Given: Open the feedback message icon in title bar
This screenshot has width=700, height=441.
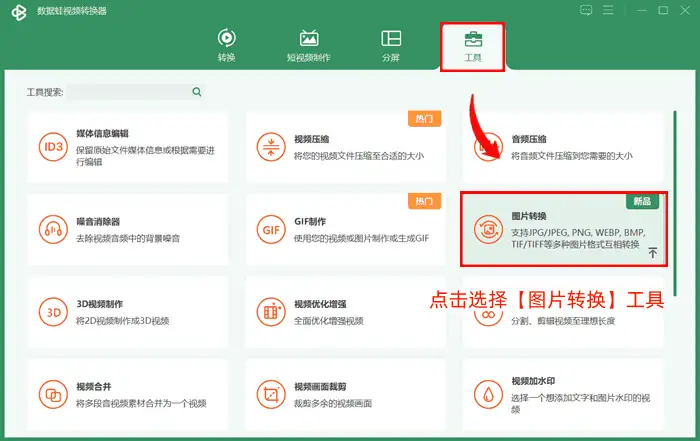Looking at the screenshot, I should point(586,10).
